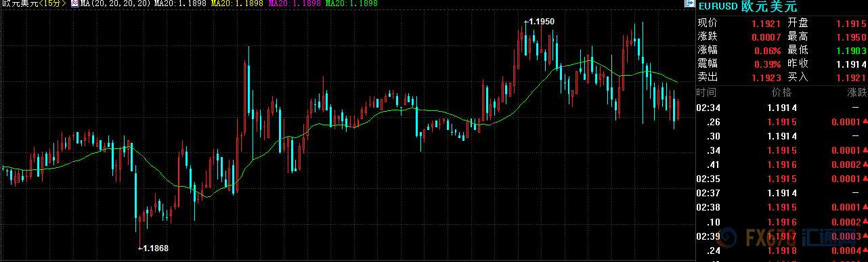Click the 昨收 value 1.1914

click(852, 64)
